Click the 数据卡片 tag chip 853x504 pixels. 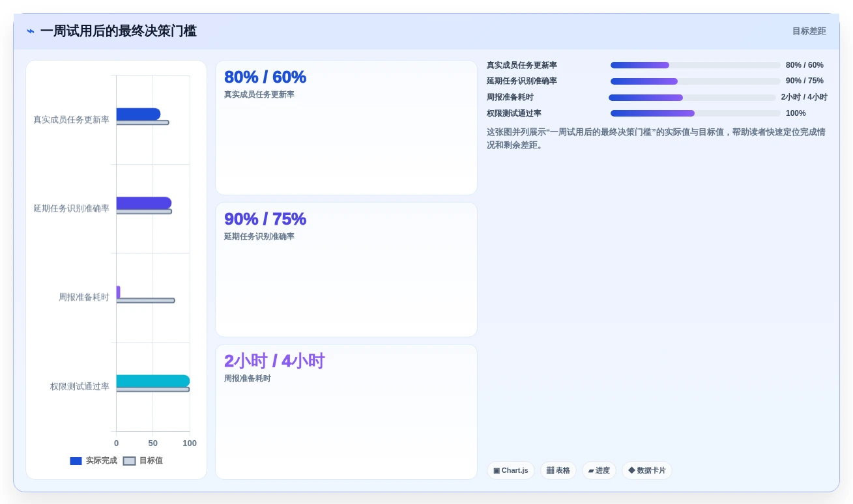click(x=647, y=470)
